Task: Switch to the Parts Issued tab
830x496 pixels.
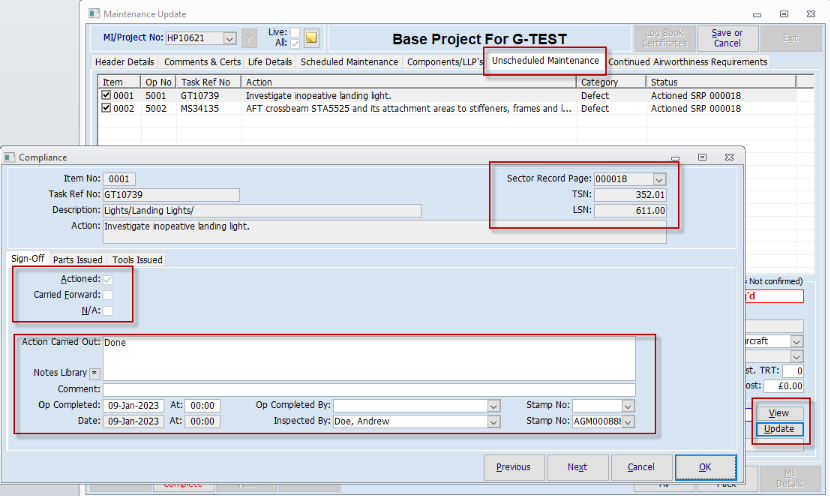Action: coord(78,260)
